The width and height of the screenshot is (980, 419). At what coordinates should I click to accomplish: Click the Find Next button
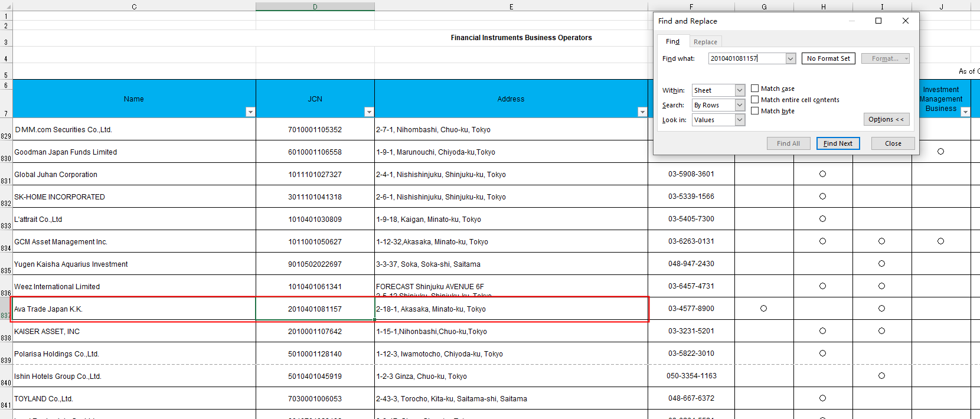[838, 143]
